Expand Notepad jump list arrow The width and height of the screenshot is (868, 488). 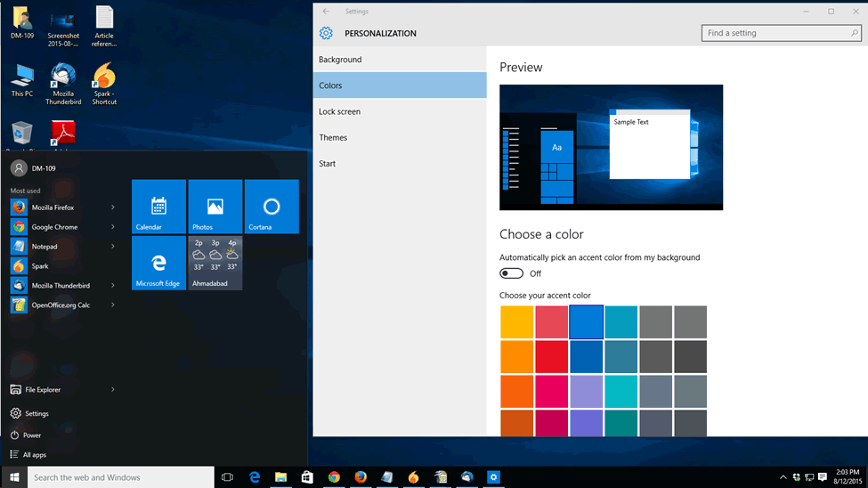tap(113, 247)
